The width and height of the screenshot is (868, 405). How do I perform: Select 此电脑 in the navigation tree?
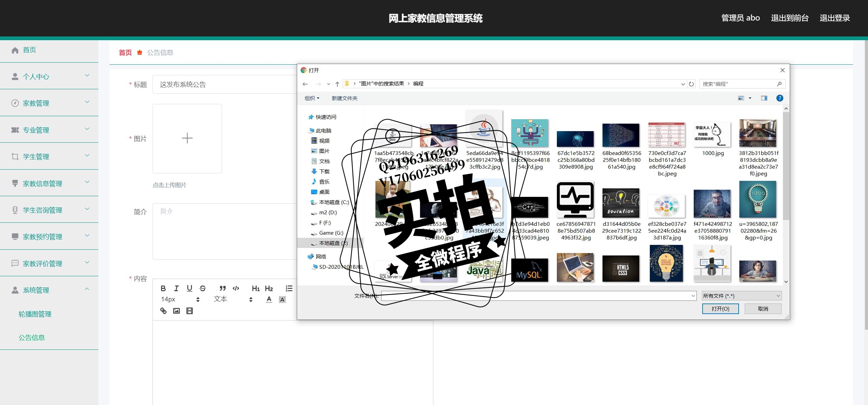(x=320, y=130)
